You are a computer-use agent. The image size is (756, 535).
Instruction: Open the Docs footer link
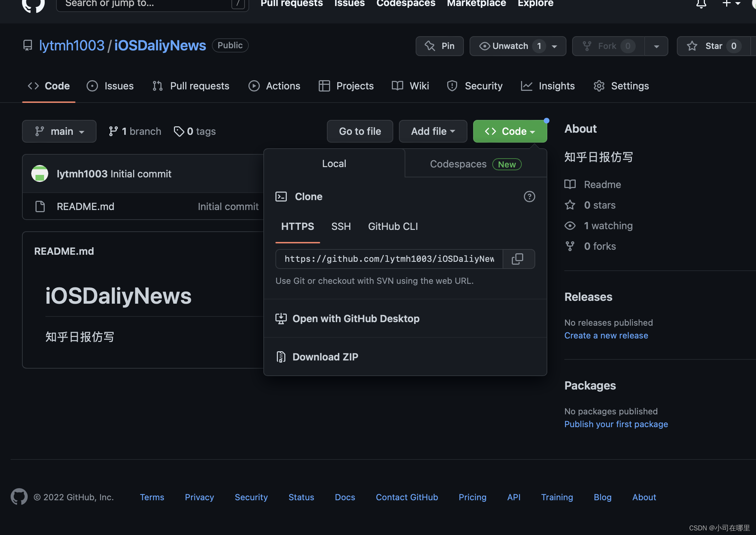coord(345,497)
